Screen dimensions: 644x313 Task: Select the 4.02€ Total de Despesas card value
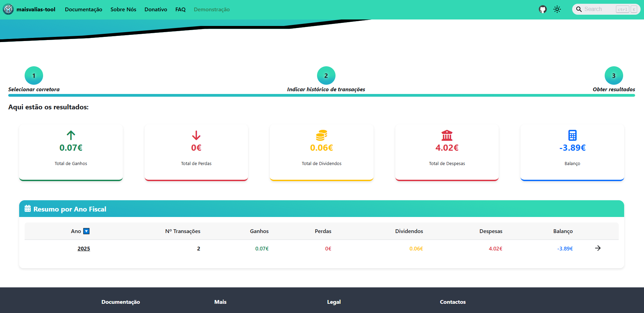point(447,148)
